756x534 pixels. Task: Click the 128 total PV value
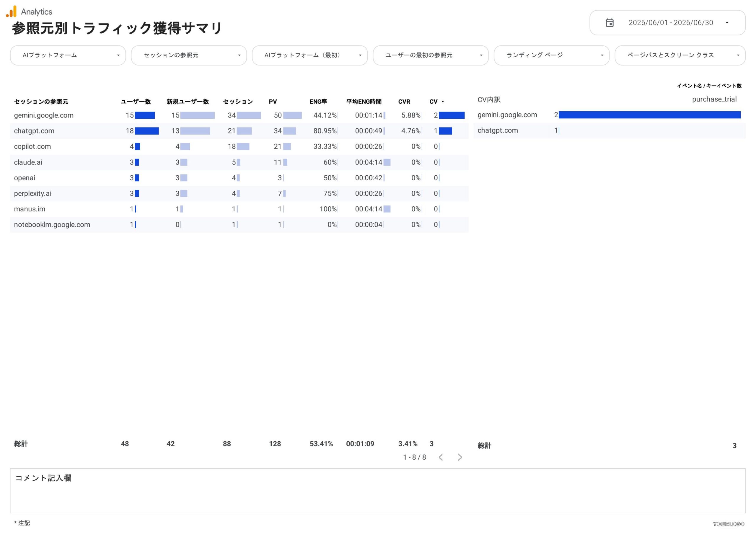(275, 444)
